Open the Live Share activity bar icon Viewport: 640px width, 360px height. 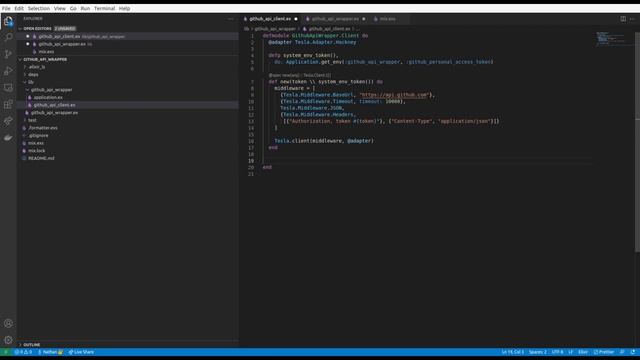(8, 121)
